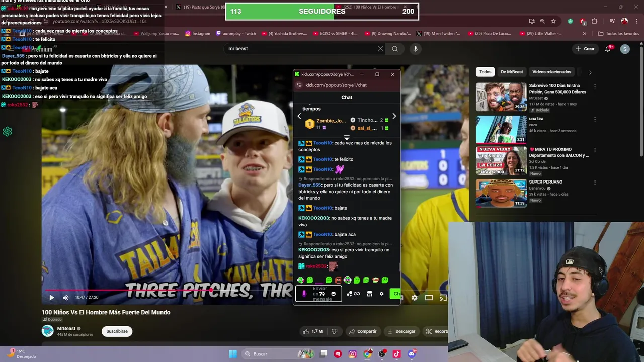Bookmark this page with star
The image size is (644, 362).
click(x=553, y=21)
